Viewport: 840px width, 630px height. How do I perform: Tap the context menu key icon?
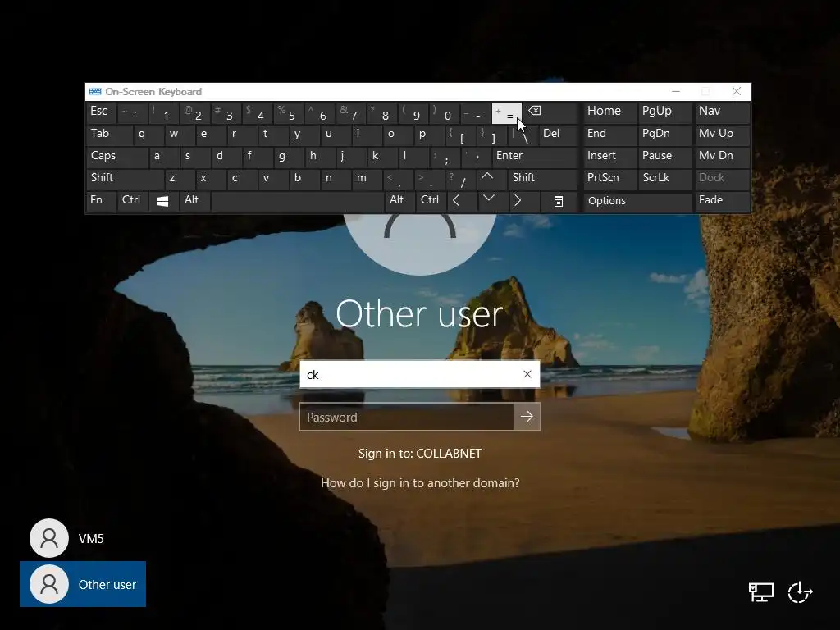(558, 201)
